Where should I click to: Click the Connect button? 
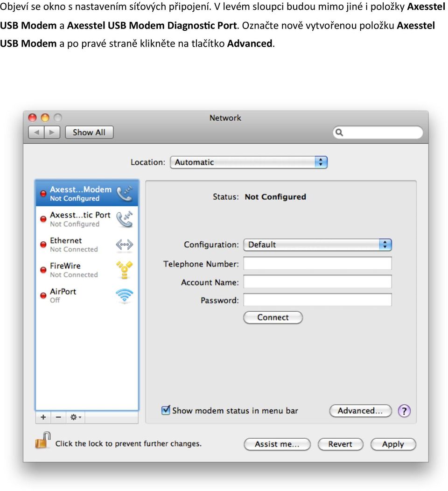coord(273,317)
